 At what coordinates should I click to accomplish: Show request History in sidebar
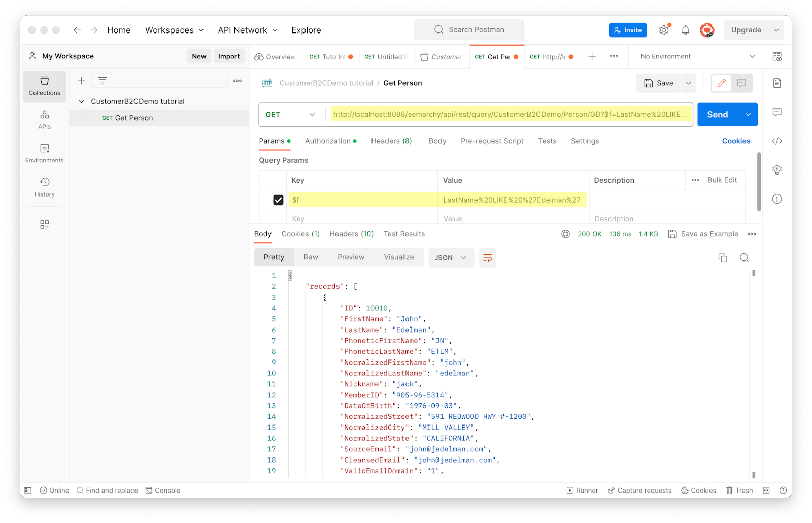44,187
